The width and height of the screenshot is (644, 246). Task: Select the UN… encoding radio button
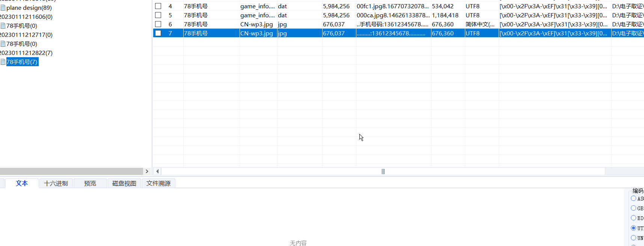(x=633, y=238)
